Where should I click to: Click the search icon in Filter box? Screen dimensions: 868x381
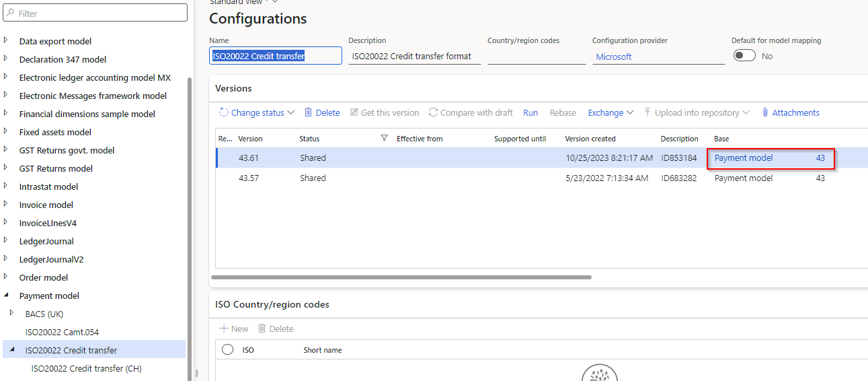click(11, 13)
